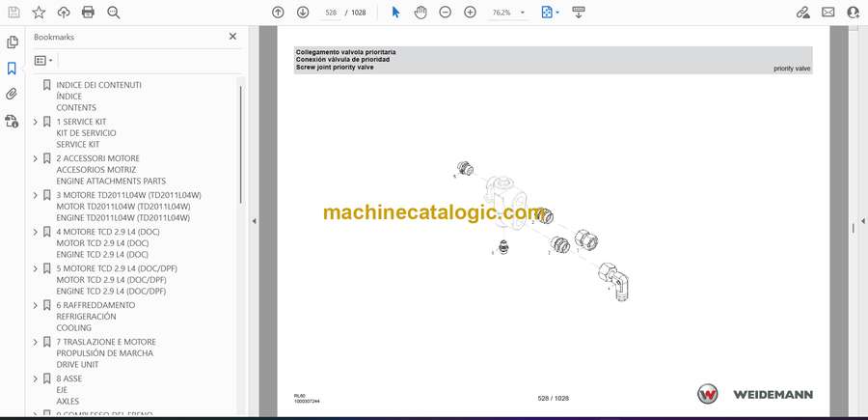Print the document
Viewport: 868px width, 420px height.
pos(88,13)
